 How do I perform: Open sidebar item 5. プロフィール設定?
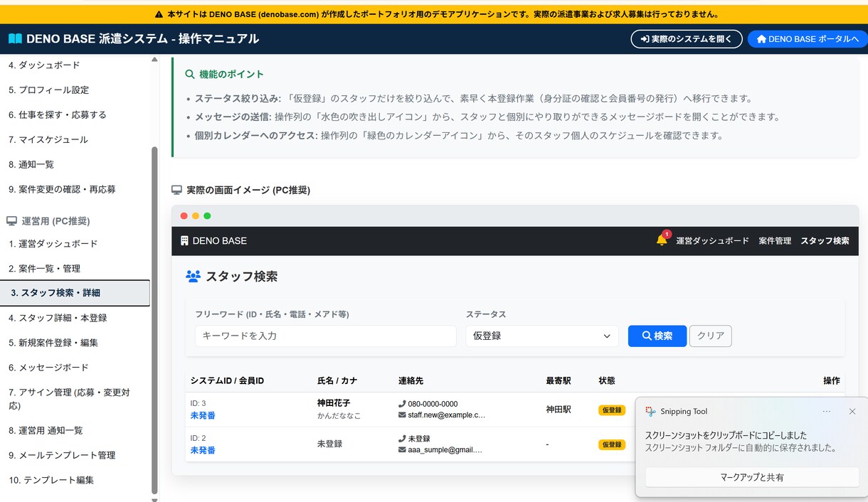[75, 90]
